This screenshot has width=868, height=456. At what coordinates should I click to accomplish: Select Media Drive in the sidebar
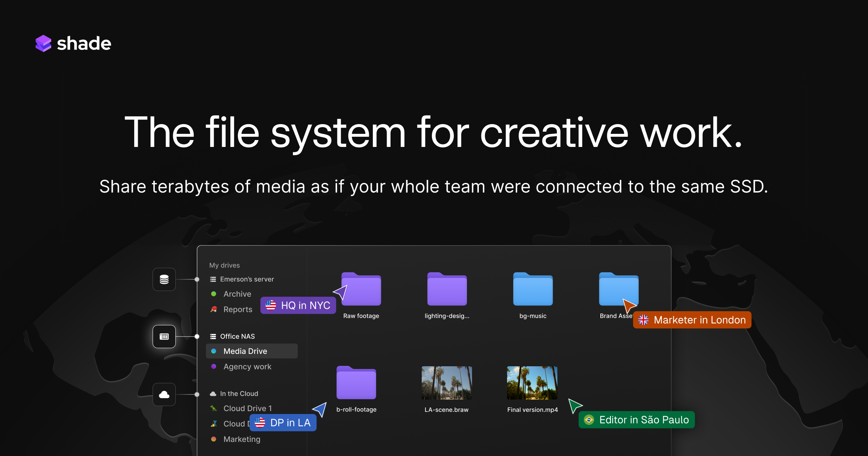pos(245,351)
